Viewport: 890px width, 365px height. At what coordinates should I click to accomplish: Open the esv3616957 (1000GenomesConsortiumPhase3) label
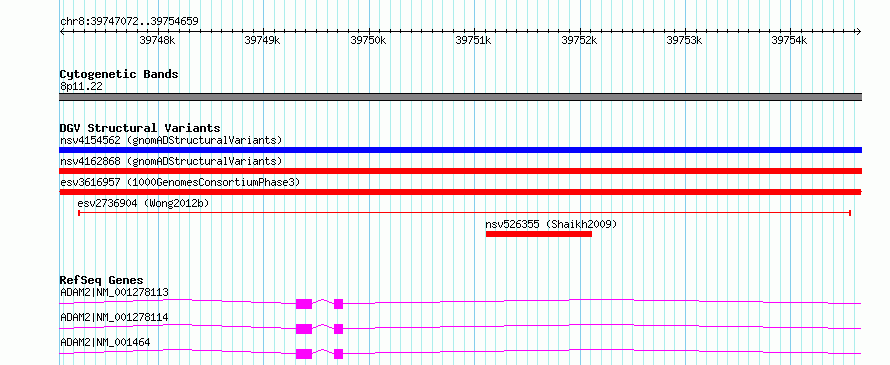(x=180, y=182)
